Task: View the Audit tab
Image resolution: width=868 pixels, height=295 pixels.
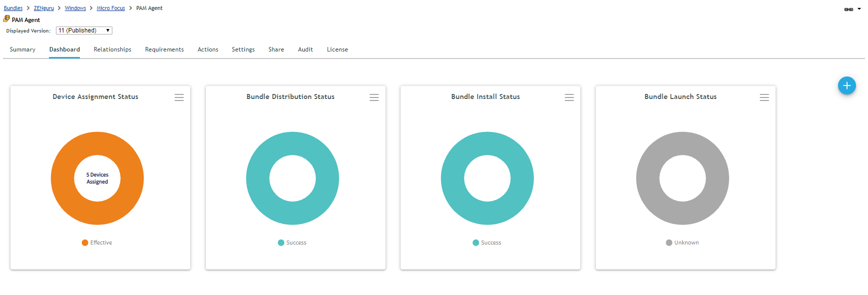Action: point(306,49)
